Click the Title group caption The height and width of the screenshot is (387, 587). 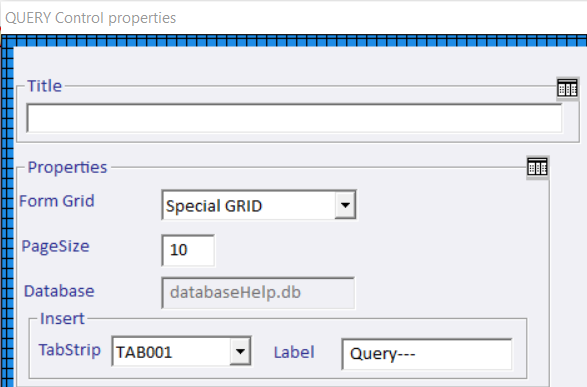45,86
